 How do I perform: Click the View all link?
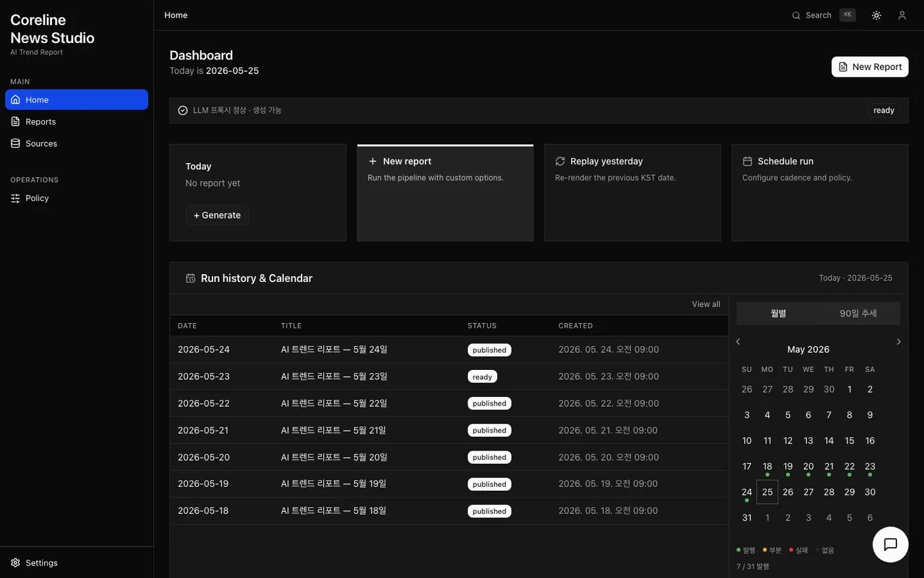[x=706, y=305]
